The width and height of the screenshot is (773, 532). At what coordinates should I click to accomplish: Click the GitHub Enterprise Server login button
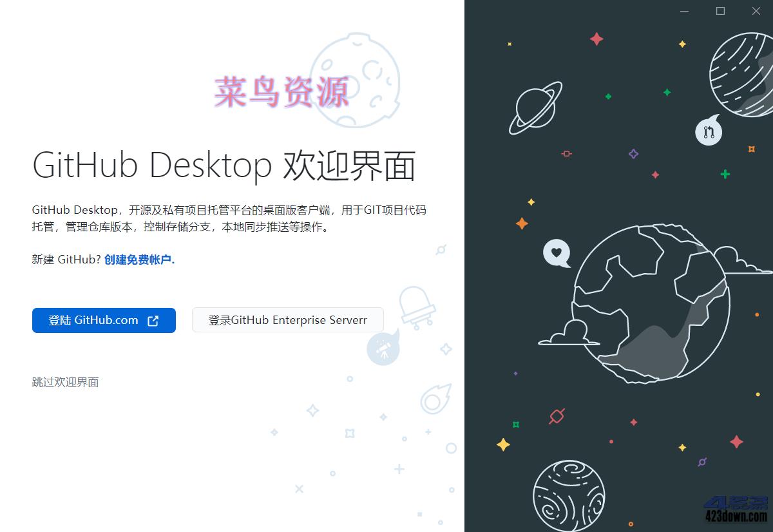tap(287, 319)
